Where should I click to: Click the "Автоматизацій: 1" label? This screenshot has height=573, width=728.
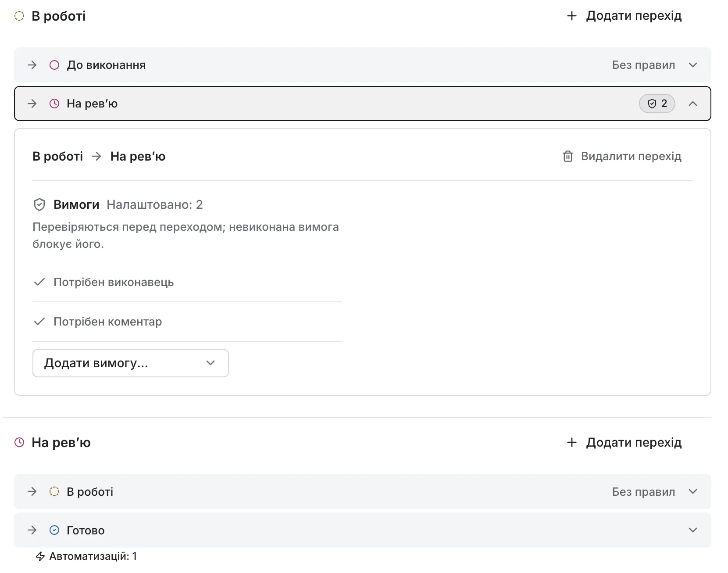click(x=93, y=556)
